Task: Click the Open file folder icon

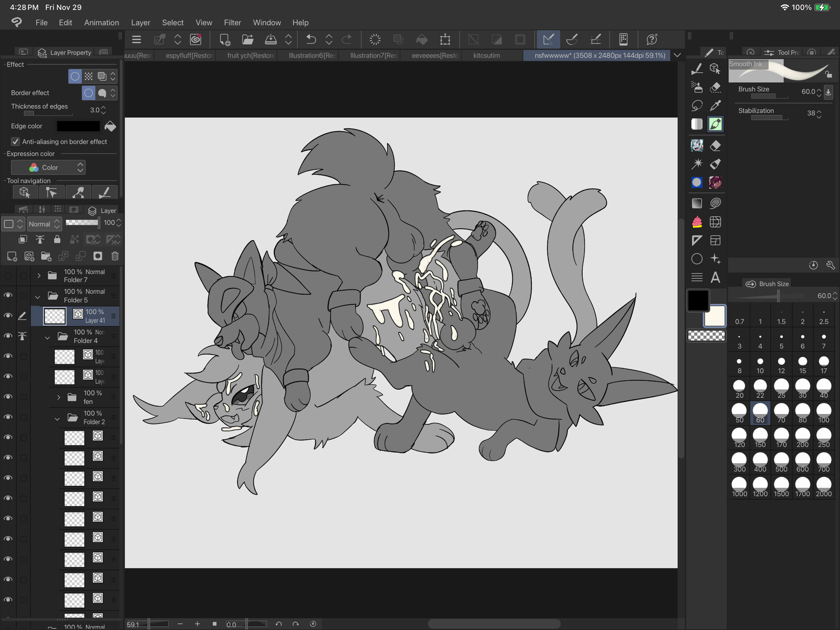Action: 248,40
